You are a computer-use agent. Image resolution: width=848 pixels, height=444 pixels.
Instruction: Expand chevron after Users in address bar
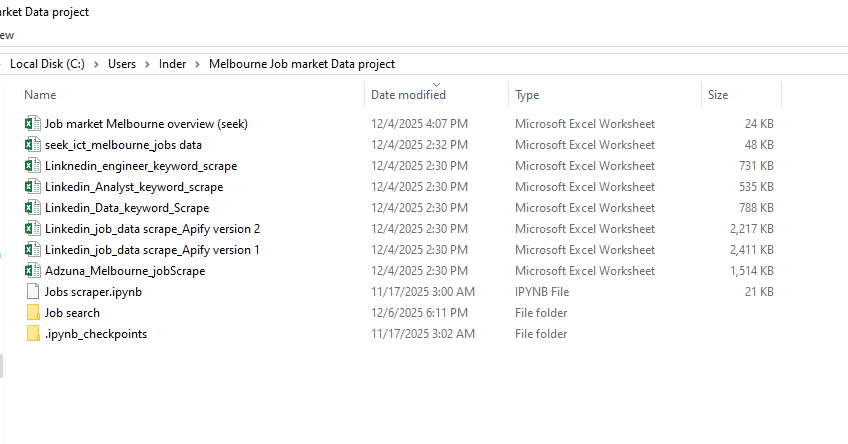[x=147, y=64]
